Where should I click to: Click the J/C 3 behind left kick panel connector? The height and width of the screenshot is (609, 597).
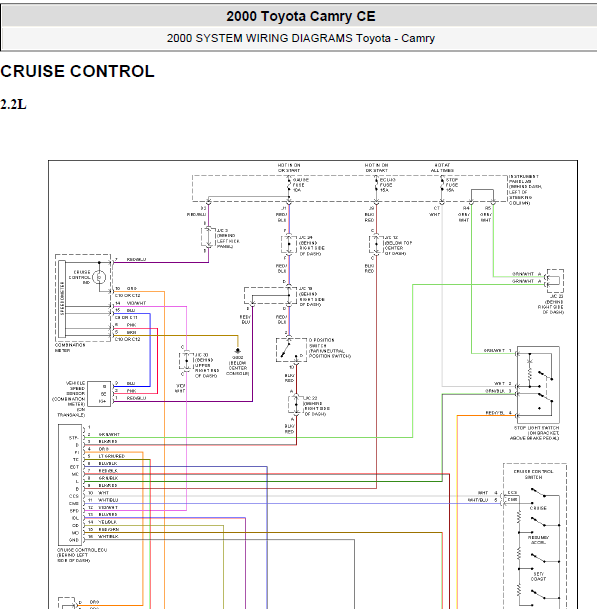click(x=209, y=237)
